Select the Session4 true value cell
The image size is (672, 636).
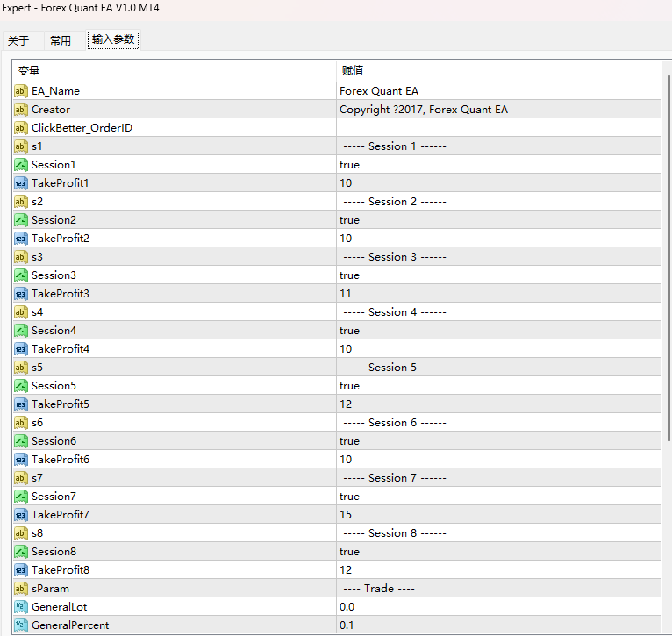coord(499,331)
